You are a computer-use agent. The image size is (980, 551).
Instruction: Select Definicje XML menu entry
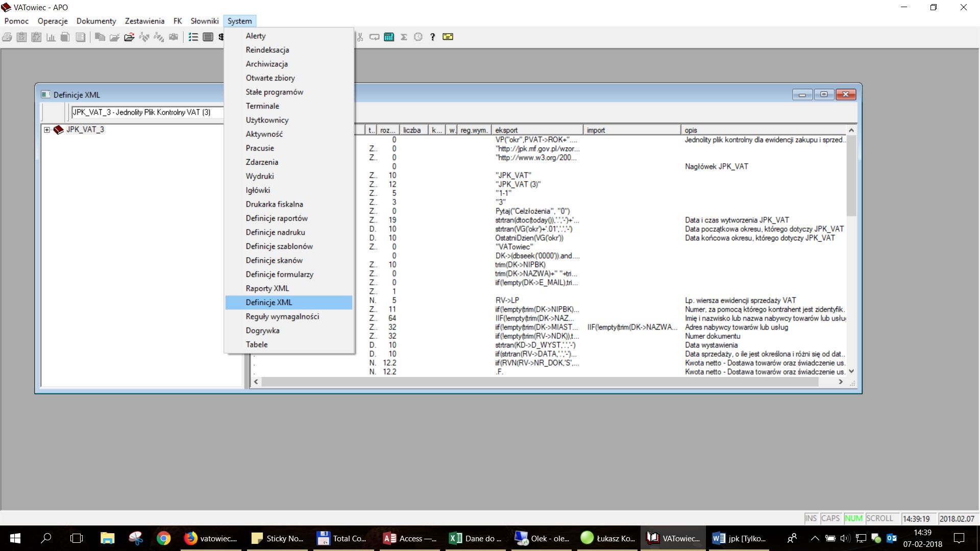pyautogui.click(x=269, y=303)
